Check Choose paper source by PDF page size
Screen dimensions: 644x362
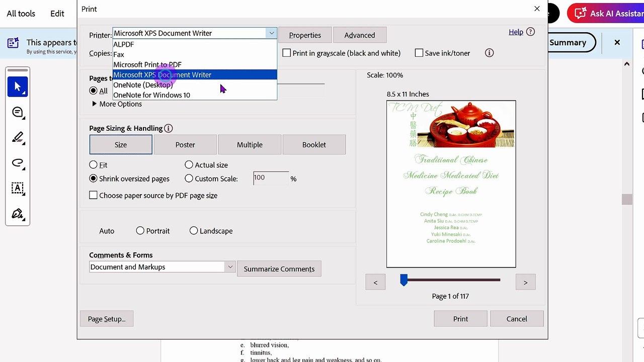(x=93, y=195)
